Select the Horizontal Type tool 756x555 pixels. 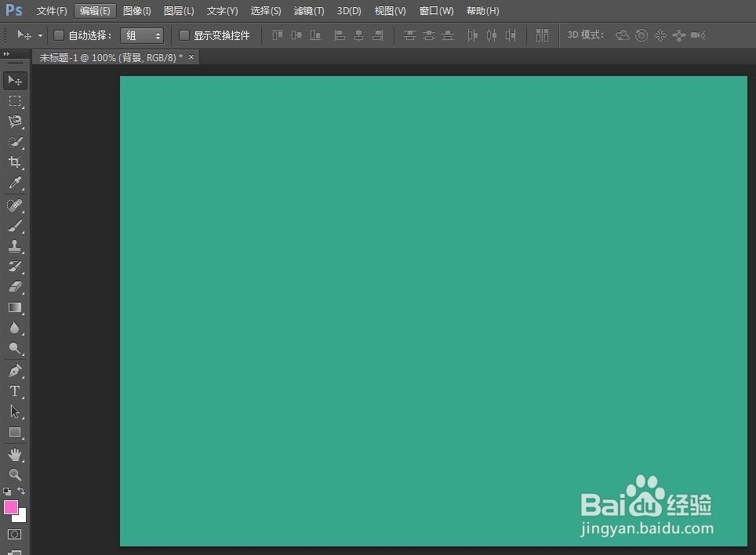click(15, 390)
